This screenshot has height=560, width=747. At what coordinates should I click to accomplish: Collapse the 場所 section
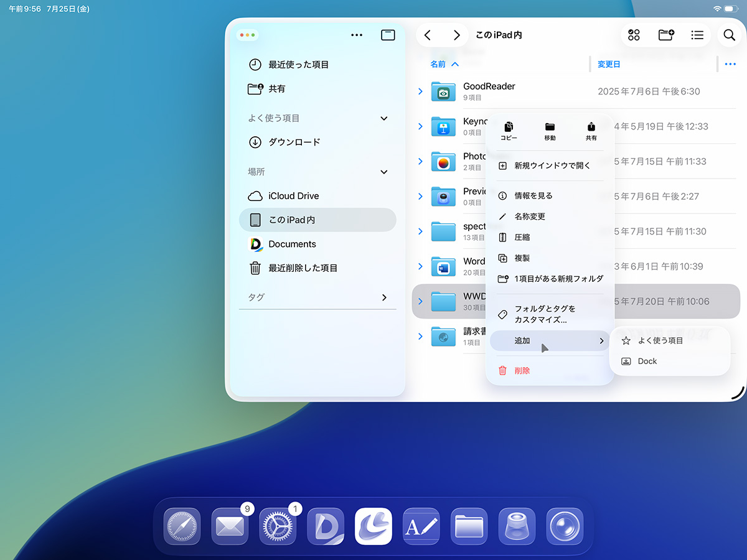tap(384, 172)
